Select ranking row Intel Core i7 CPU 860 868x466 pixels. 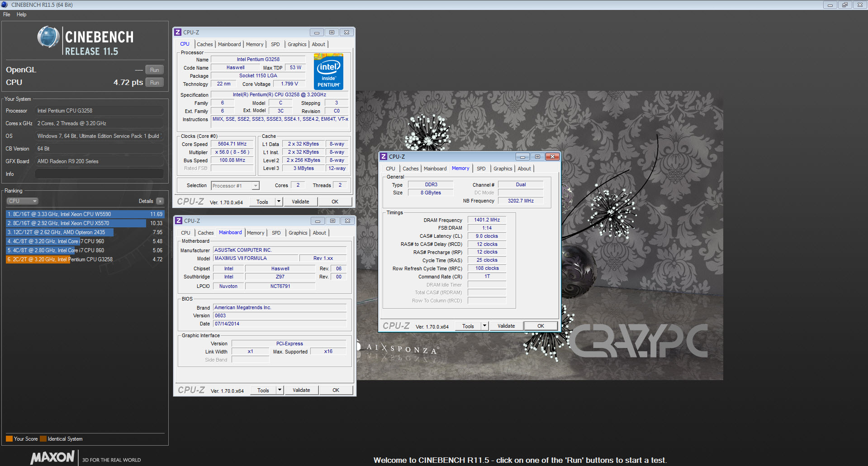85,250
